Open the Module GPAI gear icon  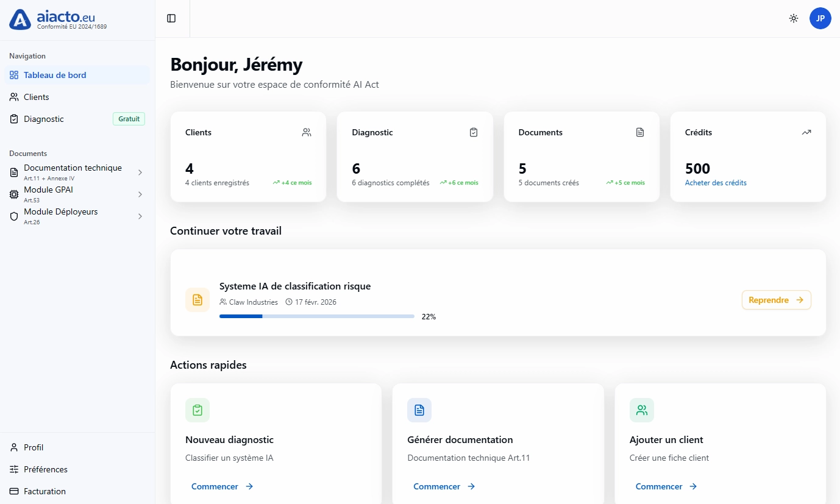tap(13, 194)
